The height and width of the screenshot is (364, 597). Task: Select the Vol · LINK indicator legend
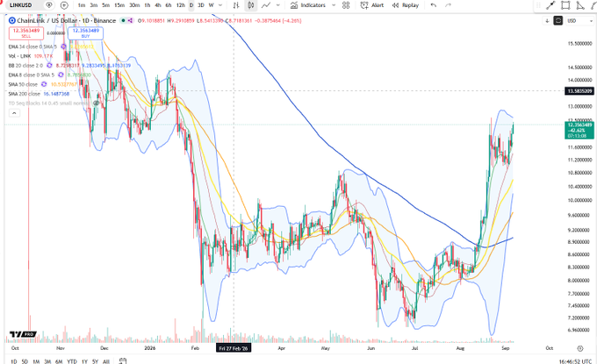click(x=19, y=56)
